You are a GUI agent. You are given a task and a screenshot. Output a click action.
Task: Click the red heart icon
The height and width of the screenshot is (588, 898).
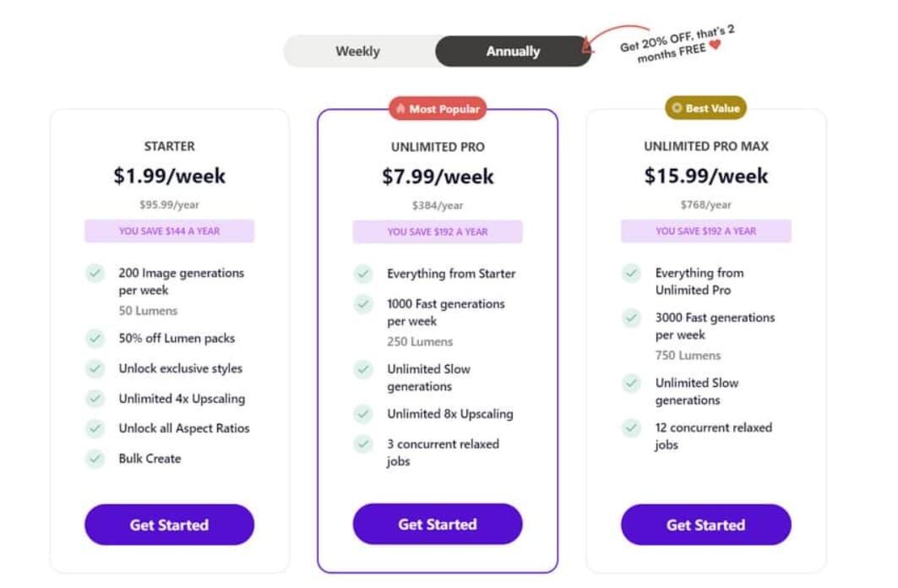click(715, 45)
